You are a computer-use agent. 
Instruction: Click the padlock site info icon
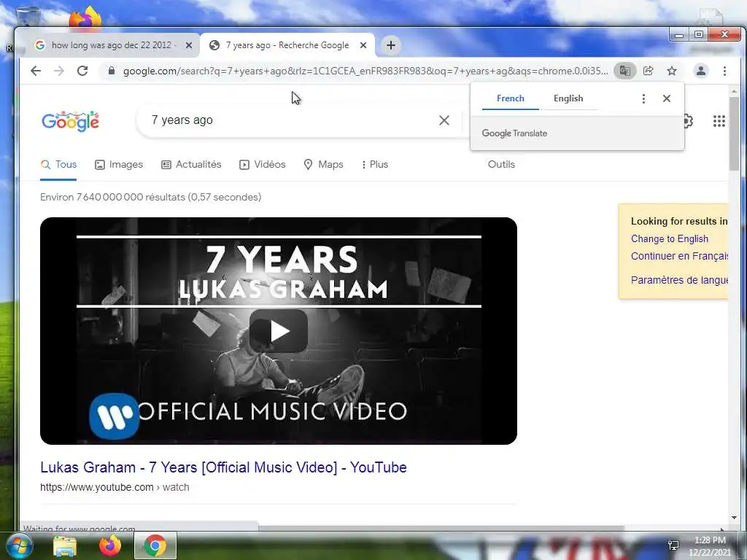click(x=112, y=71)
